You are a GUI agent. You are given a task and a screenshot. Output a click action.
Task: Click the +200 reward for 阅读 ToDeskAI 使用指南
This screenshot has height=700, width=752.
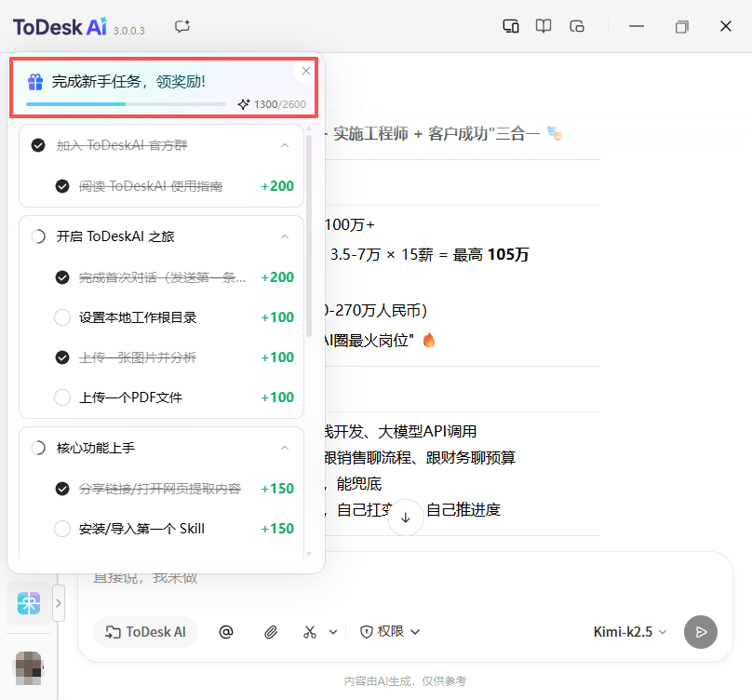(x=277, y=186)
